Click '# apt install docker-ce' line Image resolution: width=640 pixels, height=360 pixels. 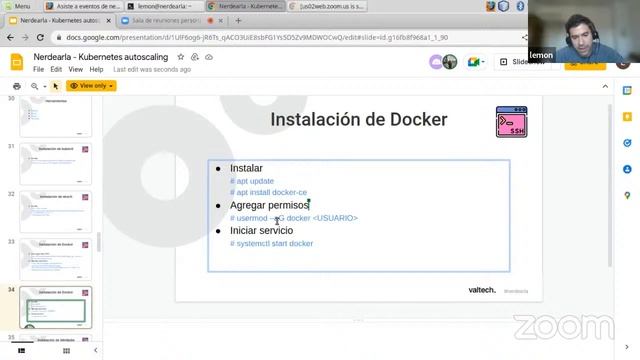point(268,192)
